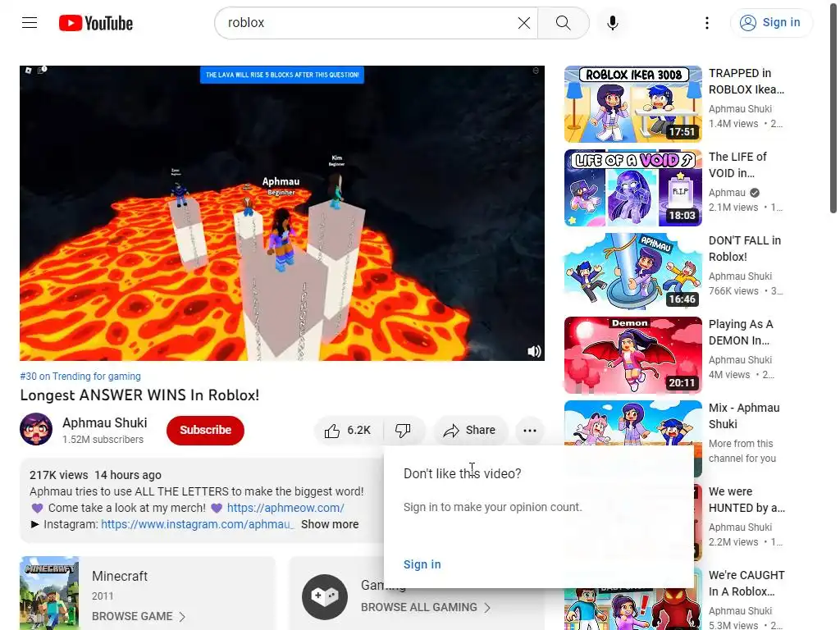The image size is (840, 630).
Task: Like the video with thumbs up
Action: 348,430
